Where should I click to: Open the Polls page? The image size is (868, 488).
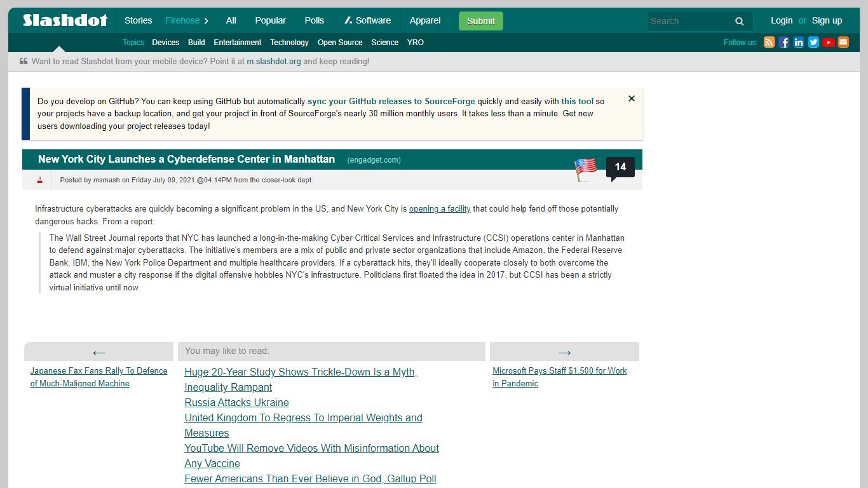click(x=314, y=20)
